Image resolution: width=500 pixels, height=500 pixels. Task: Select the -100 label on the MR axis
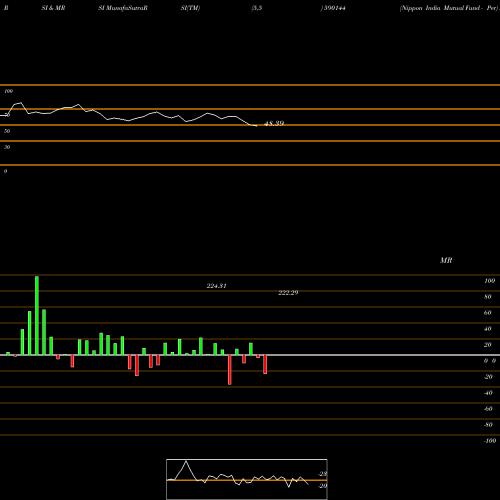tap(490, 441)
